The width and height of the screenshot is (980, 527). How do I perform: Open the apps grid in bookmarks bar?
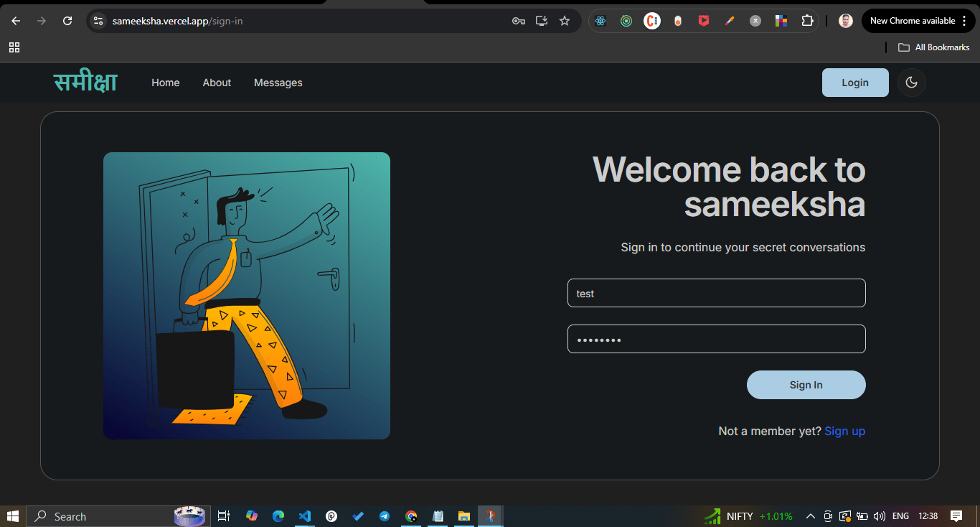[x=14, y=47]
